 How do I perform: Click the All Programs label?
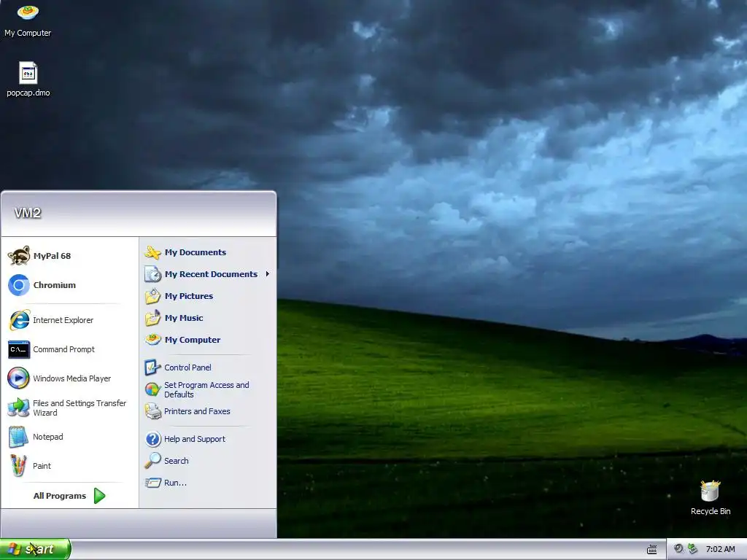click(60, 496)
